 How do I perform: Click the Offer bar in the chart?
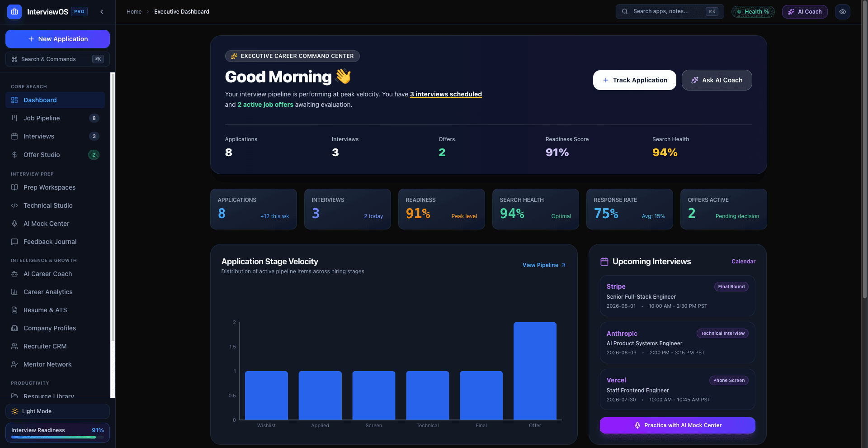[535, 371]
